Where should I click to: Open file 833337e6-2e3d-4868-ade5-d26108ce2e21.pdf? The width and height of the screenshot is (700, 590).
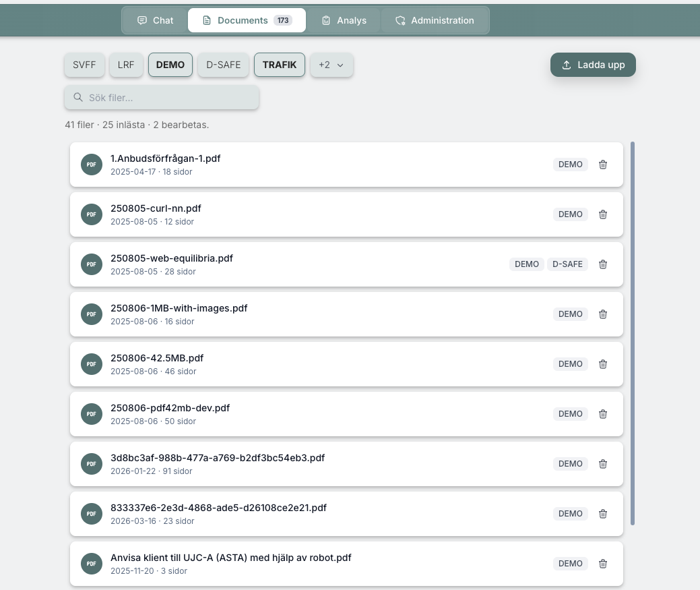[218, 508]
